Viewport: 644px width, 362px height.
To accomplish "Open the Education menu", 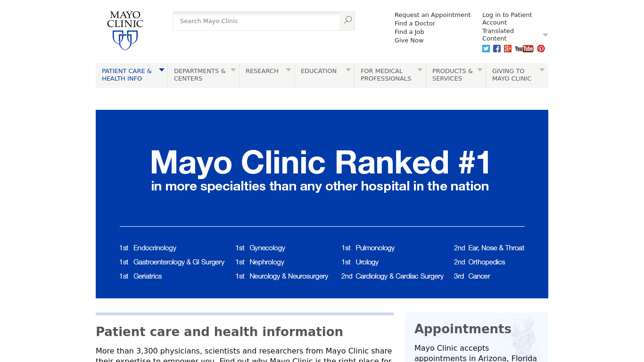I will [319, 71].
